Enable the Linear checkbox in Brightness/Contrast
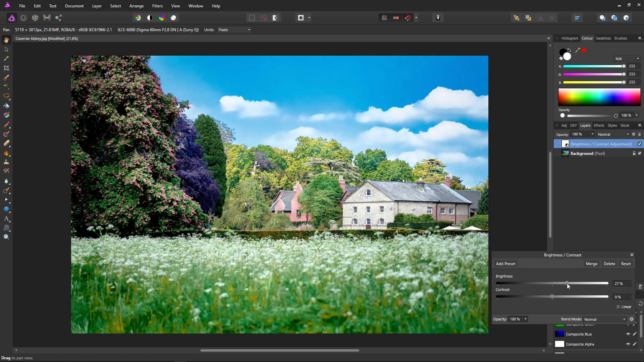 (x=619, y=307)
